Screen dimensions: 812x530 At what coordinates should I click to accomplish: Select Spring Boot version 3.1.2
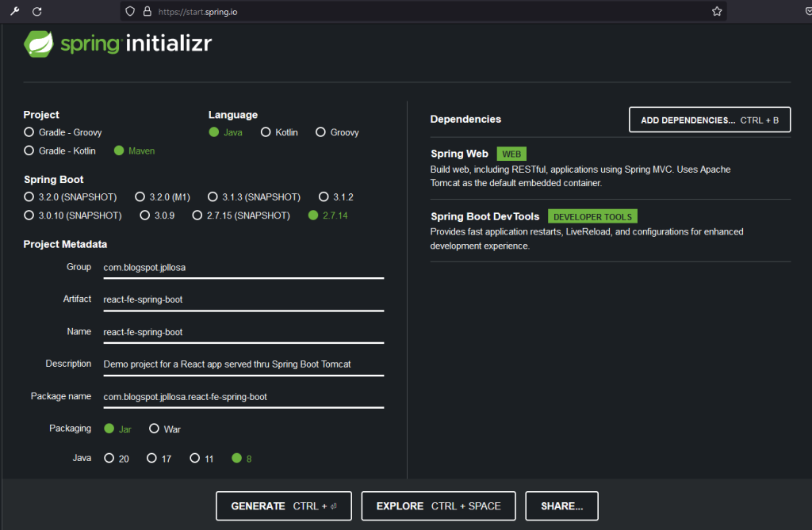tap(324, 196)
